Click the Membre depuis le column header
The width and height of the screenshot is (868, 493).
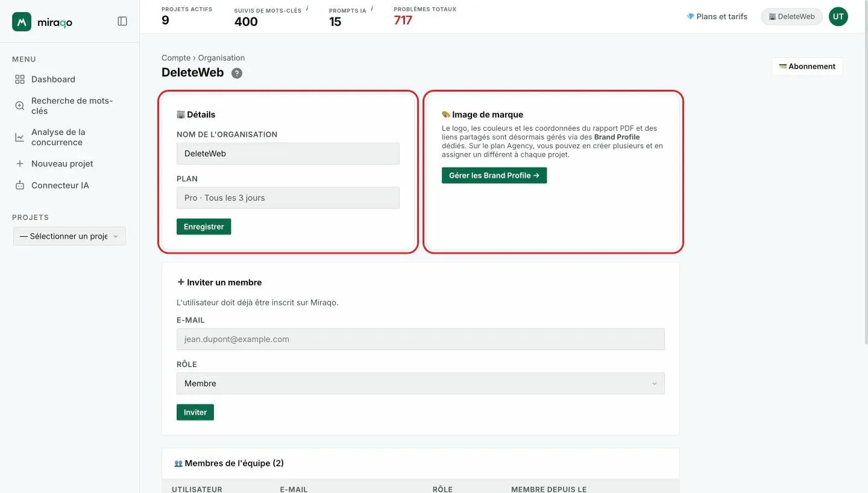coord(549,489)
